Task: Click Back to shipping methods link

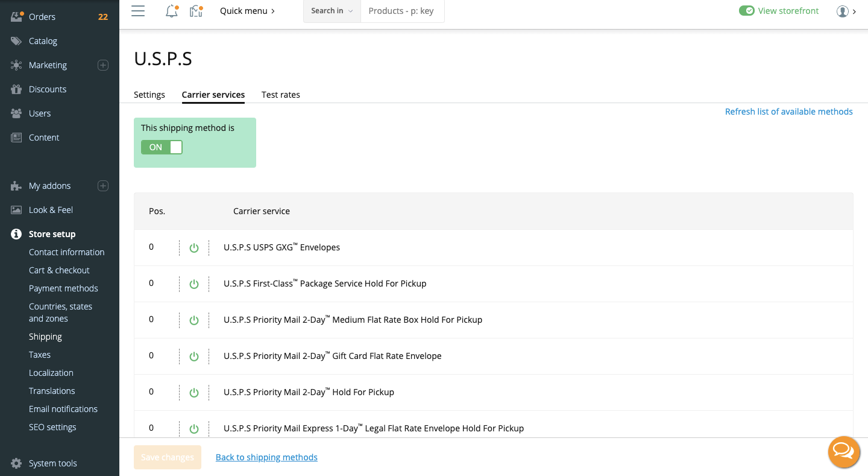Action: (x=266, y=457)
